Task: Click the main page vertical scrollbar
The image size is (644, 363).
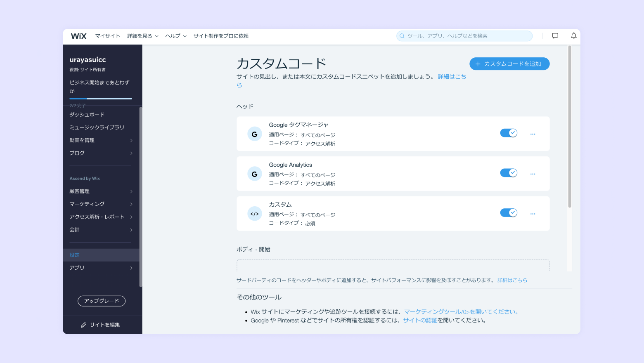Action: click(570, 127)
